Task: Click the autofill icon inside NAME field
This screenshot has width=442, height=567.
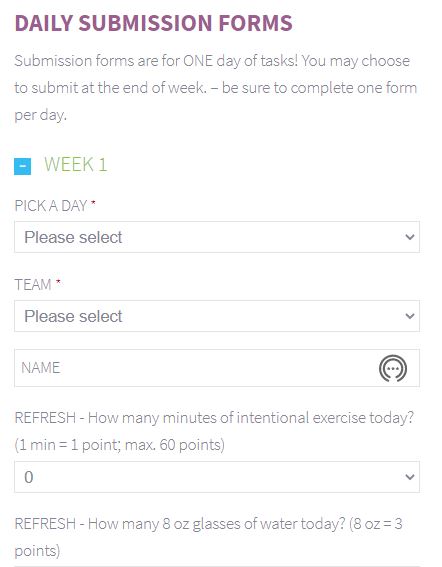Action: click(x=393, y=368)
